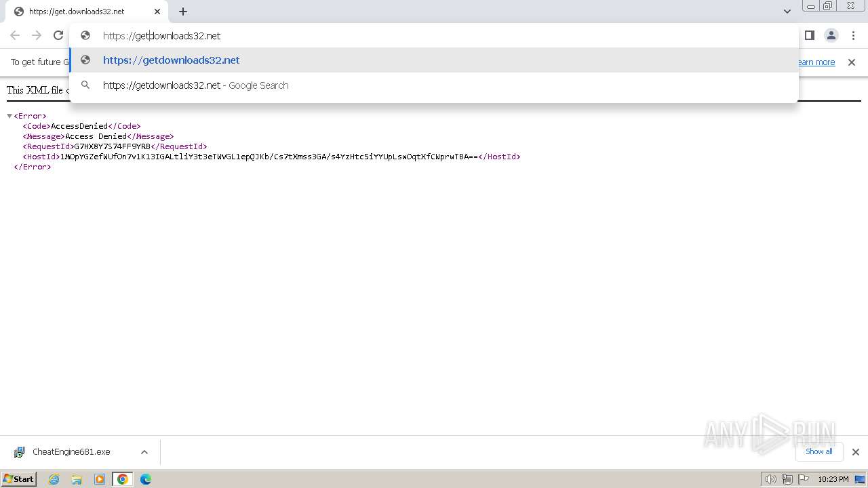868x488 pixels.
Task: Restore the browser window size
Action: tap(828, 6)
